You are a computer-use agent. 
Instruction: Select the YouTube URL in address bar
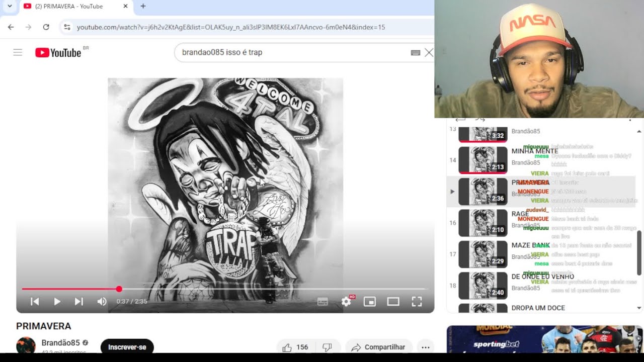coord(231,27)
